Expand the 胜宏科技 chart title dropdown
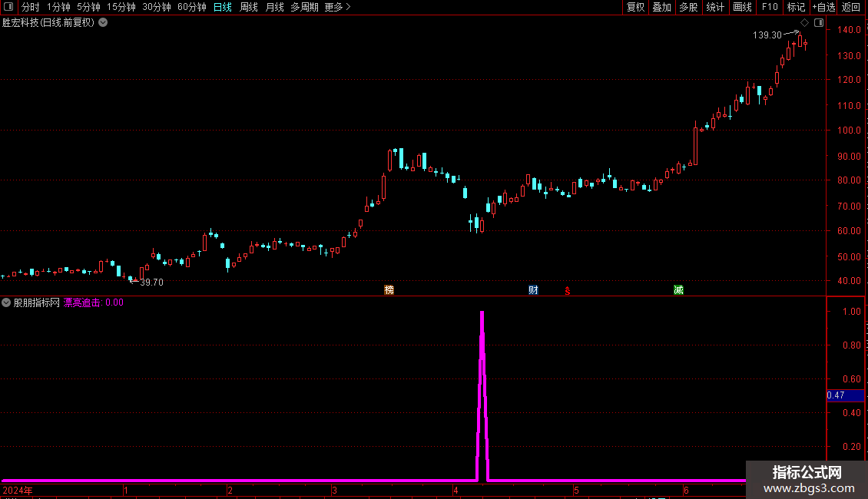868x499 pixels. (103, 23)
